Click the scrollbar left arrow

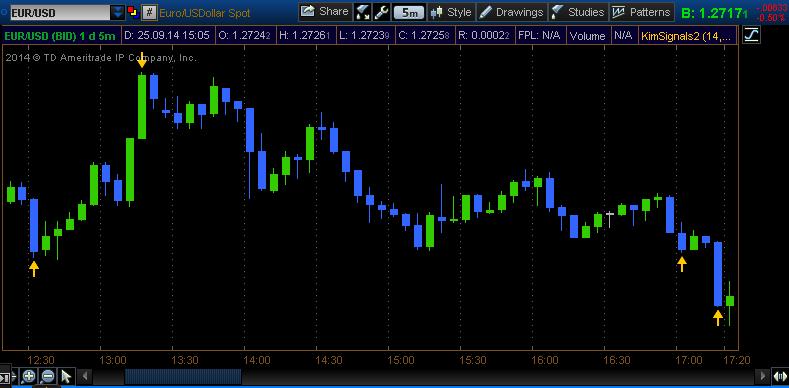pos(85,376)
